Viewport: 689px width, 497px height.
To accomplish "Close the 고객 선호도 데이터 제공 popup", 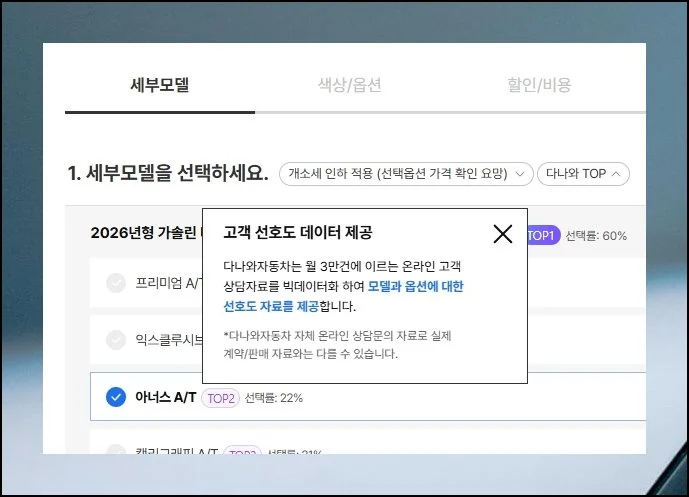I will click(503, 234).
